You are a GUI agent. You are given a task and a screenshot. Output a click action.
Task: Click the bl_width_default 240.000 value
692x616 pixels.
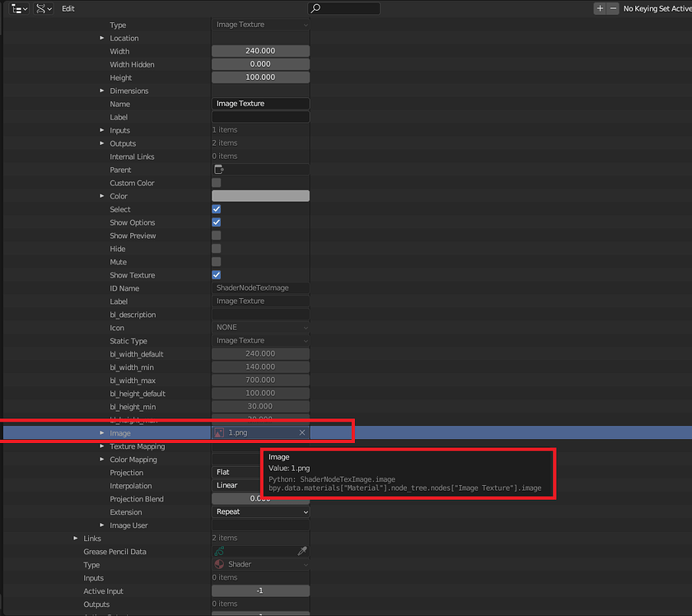[x=260, y=354]
